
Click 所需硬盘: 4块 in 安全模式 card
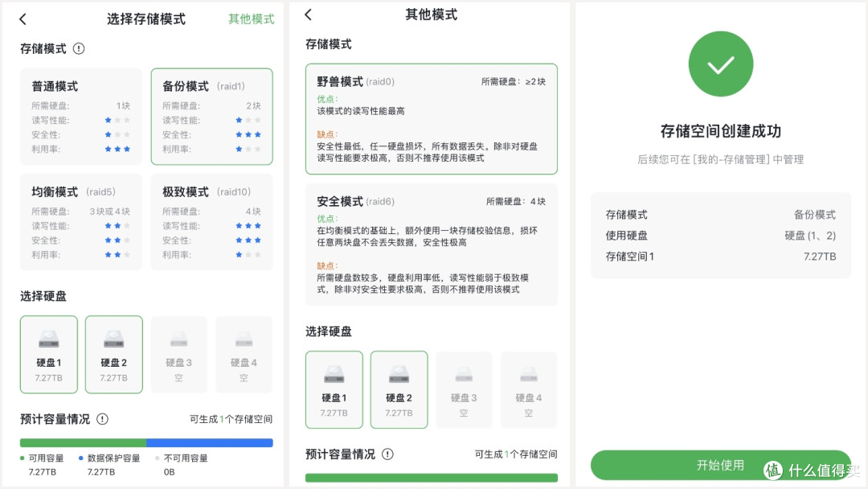pos(516,202)
